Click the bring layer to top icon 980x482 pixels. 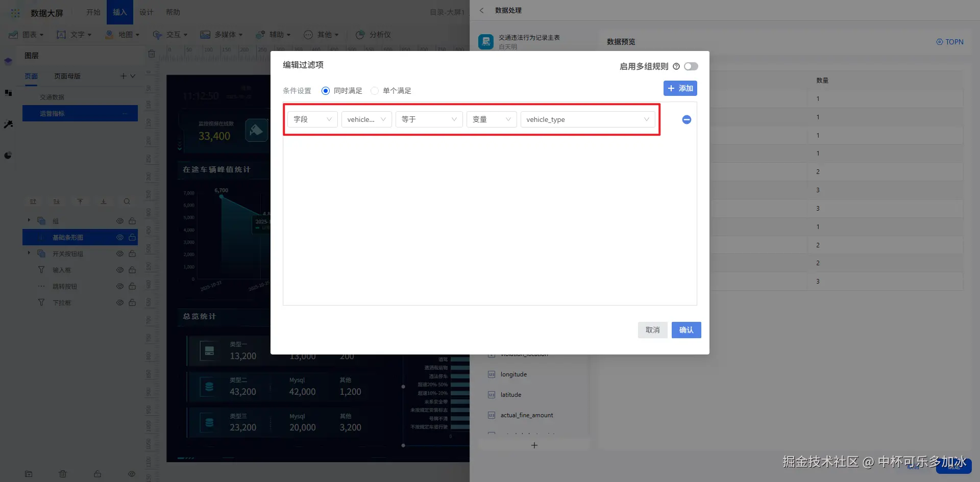coord(80,201)
